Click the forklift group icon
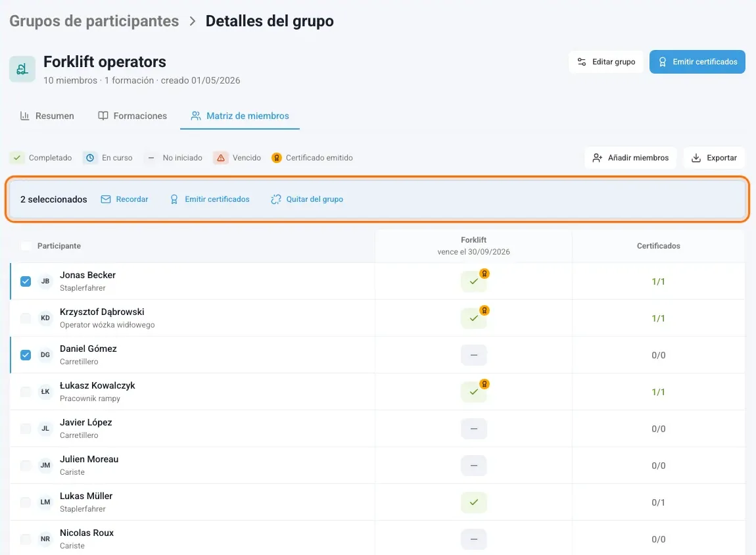756x555 pixels. click(22, 70)
